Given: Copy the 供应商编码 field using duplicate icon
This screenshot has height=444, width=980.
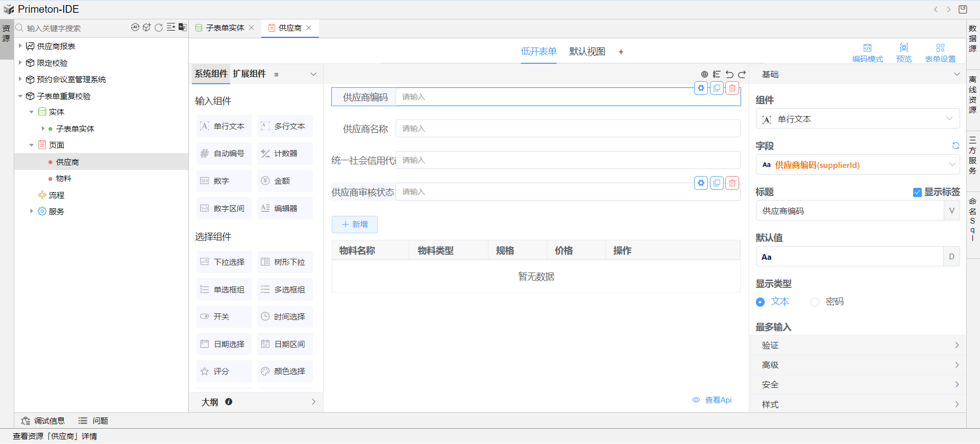Looking at the screenshot, I should tap(717, 88).
